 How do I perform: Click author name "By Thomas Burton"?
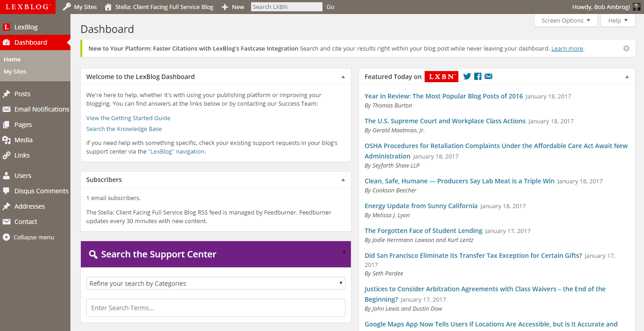[x=388, y=106]
